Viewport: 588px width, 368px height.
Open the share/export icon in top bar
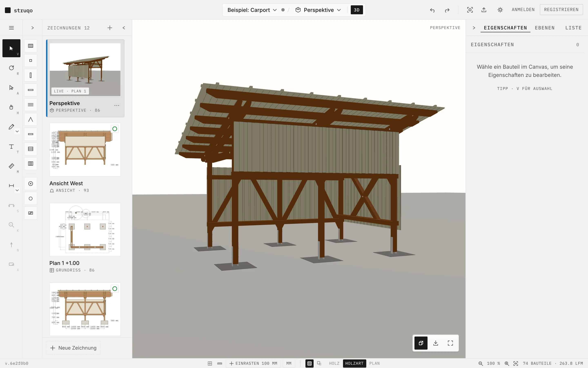point(484,10)
